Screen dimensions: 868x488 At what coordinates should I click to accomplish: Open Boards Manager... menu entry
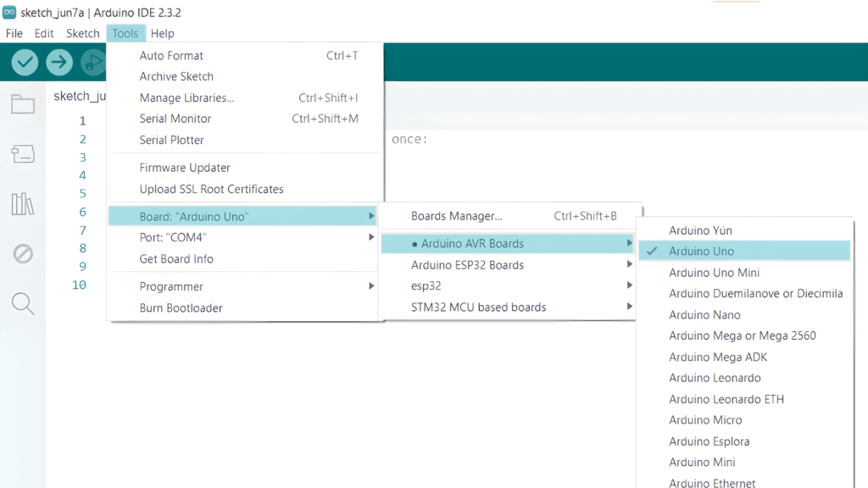point(456,216)
